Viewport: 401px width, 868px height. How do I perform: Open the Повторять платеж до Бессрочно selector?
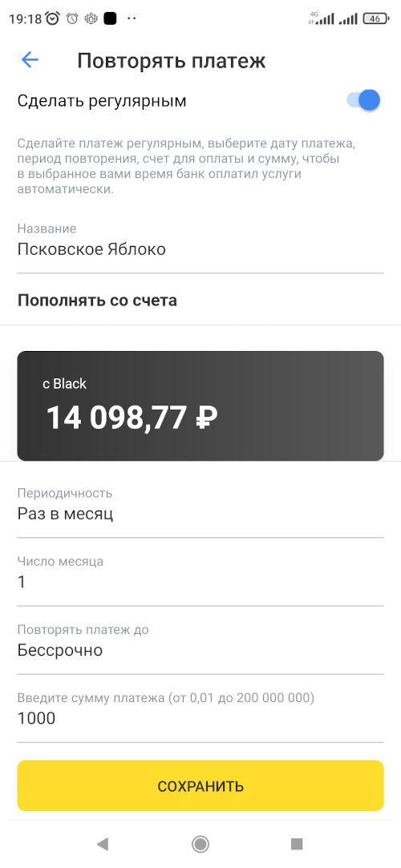(x=200, y=643)
